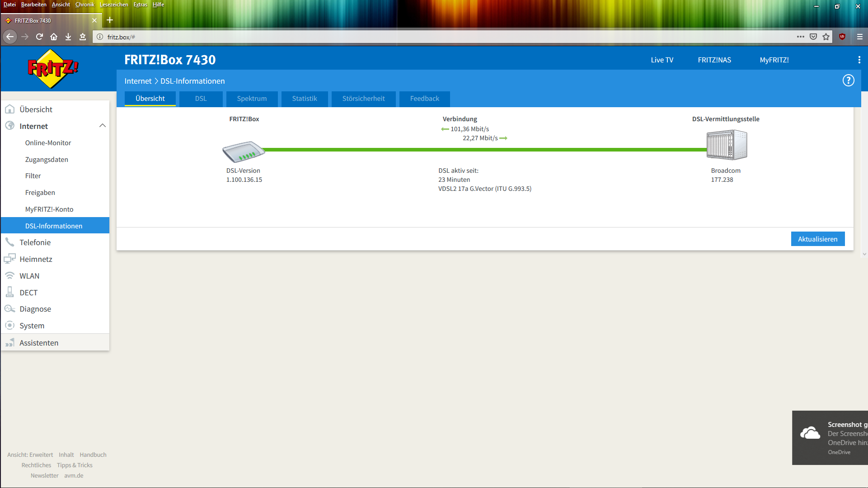Open the Chronik menu

coord(85,5)
